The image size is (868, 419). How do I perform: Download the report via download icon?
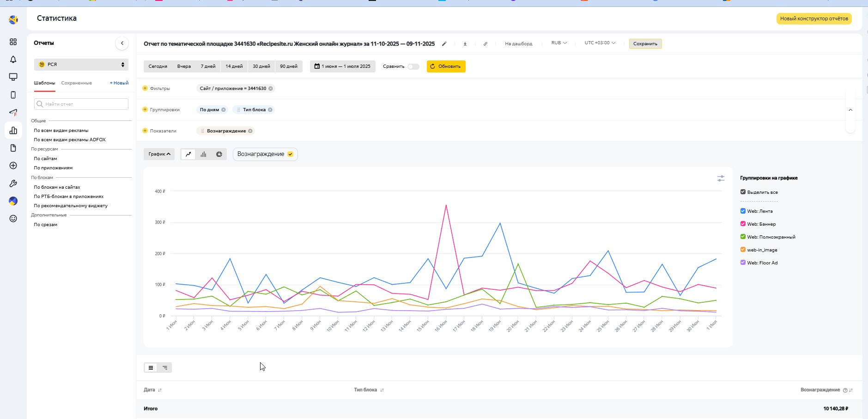(465, 44)
